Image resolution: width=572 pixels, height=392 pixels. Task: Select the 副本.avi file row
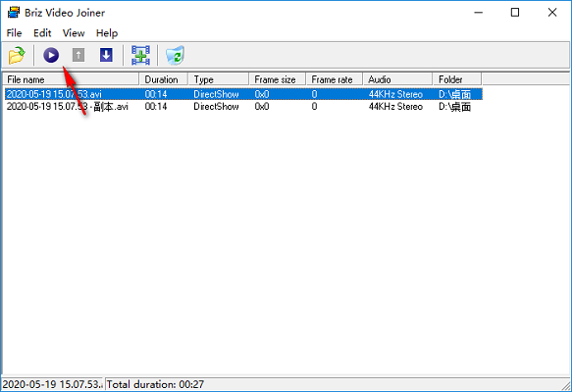243,107
